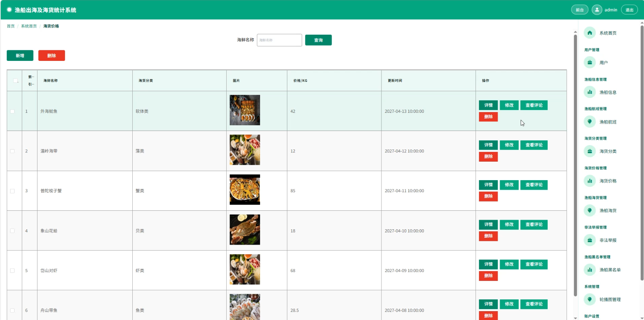Tick the checkbox for 岱山对虾 row

pyautogui.click(x=12, y=271)
